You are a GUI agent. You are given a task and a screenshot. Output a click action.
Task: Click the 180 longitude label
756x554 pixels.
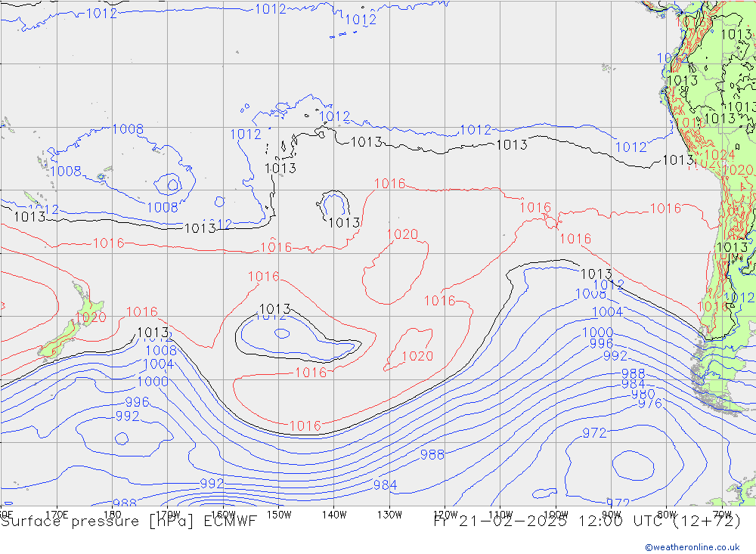[112, 515]
